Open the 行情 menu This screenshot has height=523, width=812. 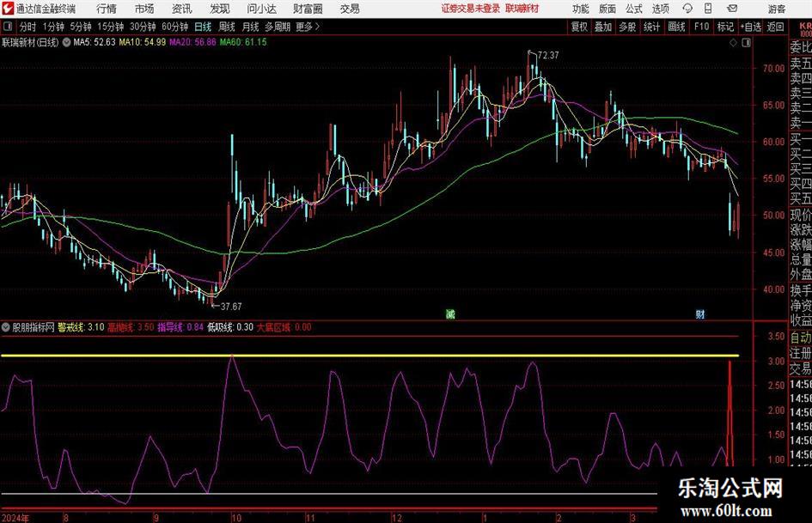coord(107,9)
